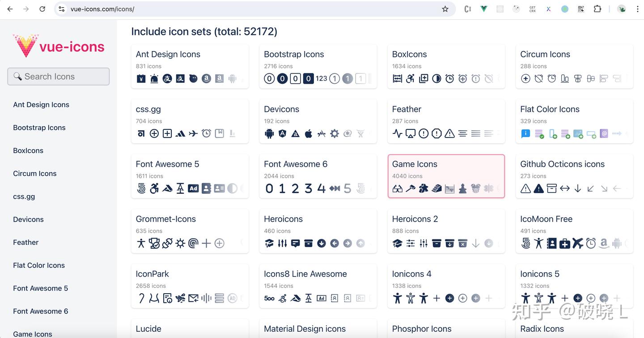Click the '2716 icons' count text
The image size is (644, 338).
pyautogui.click(x=278, y=66)
